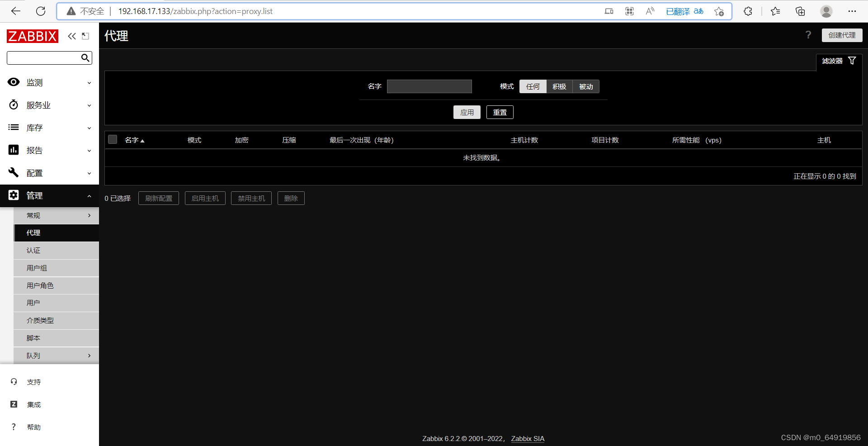This screenshot has height=446, width=868.
Task: Expand the 队列 submenu arrow
Action: click(x=89, y=356)
